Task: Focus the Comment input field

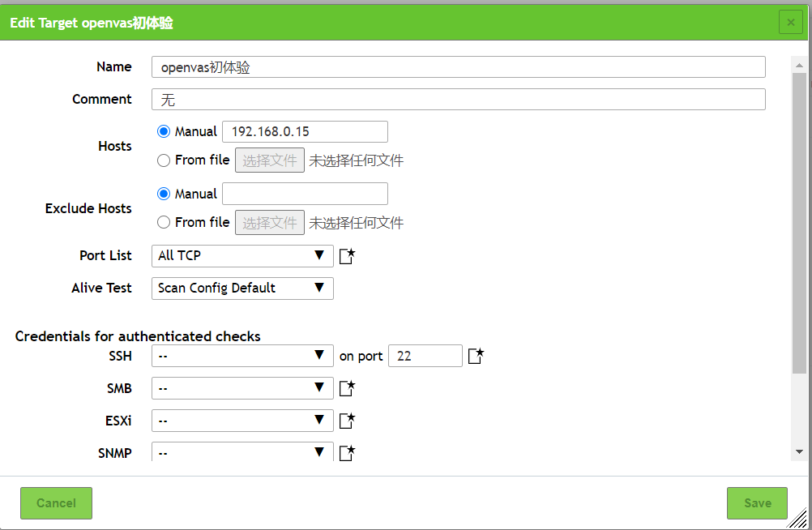Action: tap(459, 99)
